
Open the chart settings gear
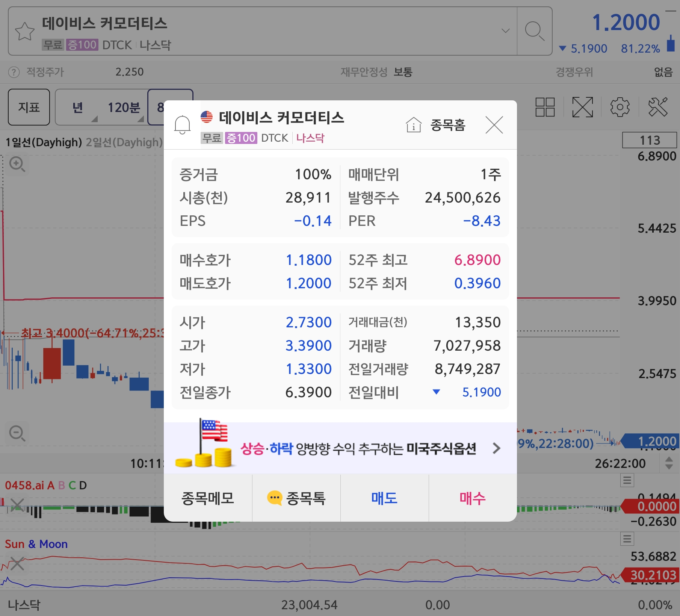(x=620, y=107)
